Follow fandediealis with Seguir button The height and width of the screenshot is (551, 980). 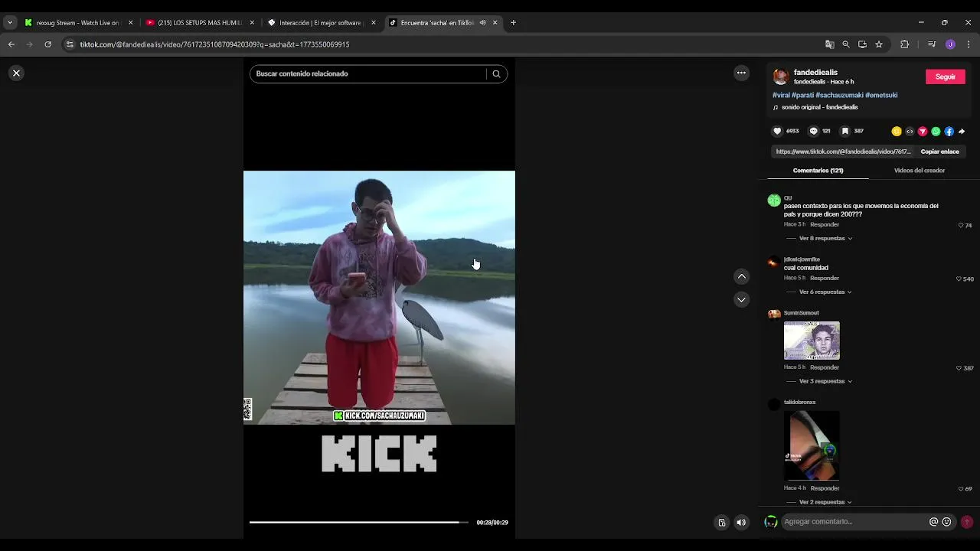point(945,77)
